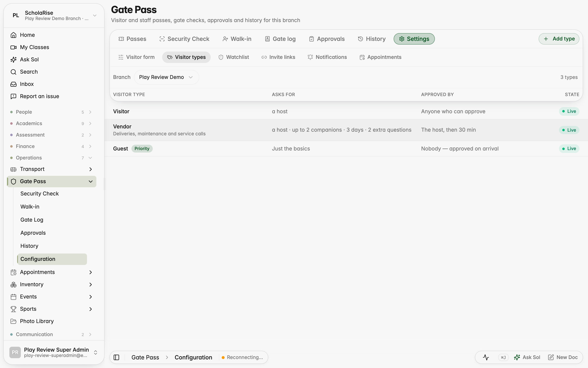Screen dimensions: 588x368
Task: Select the Notifications sub-tab
Action: (x=327, y=57)
